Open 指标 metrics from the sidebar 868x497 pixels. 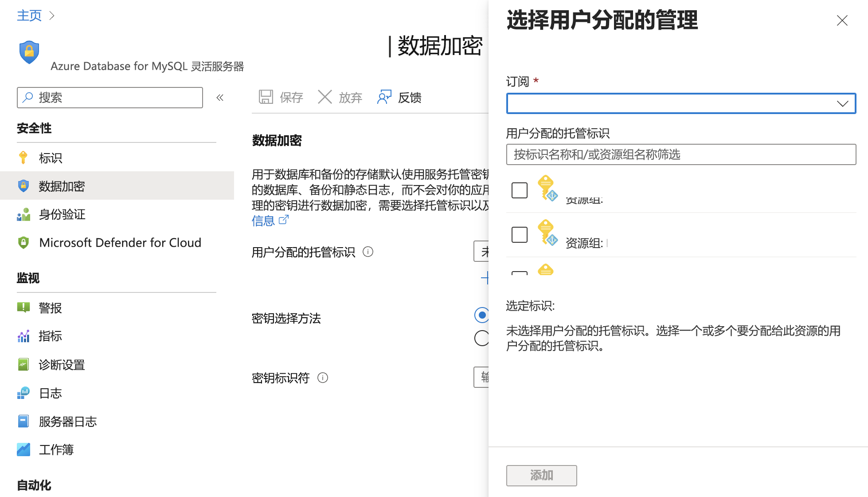point(23,336)
